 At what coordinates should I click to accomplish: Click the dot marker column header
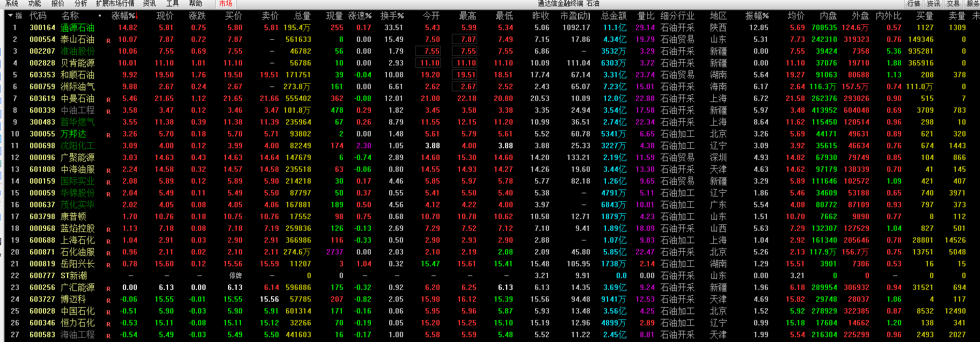coord(100,16)
